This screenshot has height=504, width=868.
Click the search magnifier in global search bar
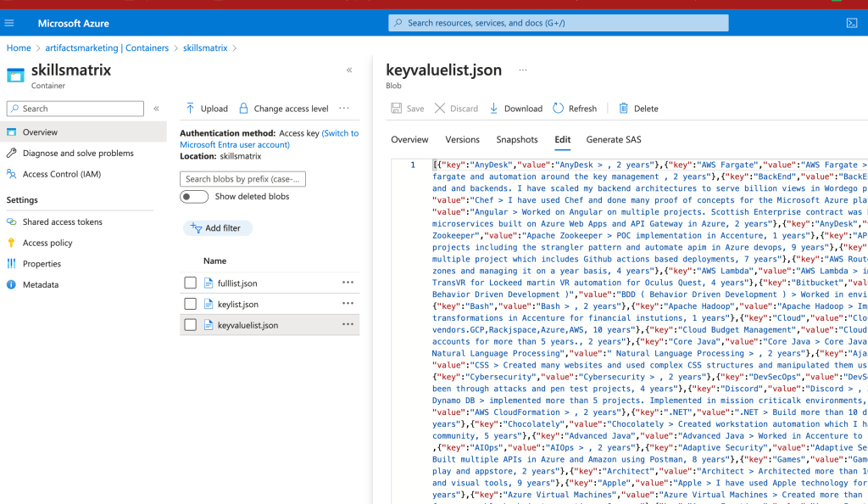pyautogui.click(x=398, y=23)
